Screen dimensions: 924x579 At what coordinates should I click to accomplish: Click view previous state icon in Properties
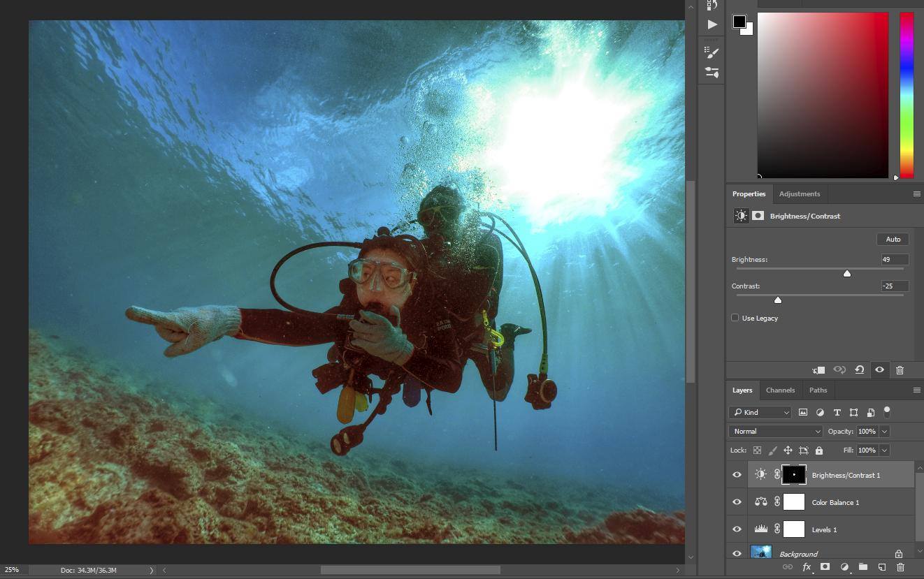(839, 370)
